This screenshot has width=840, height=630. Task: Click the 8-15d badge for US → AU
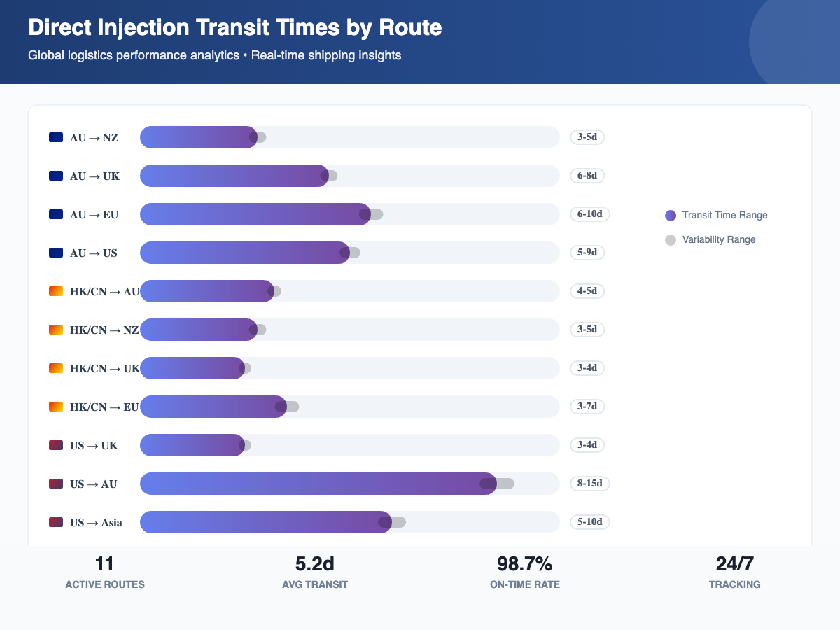590,484
